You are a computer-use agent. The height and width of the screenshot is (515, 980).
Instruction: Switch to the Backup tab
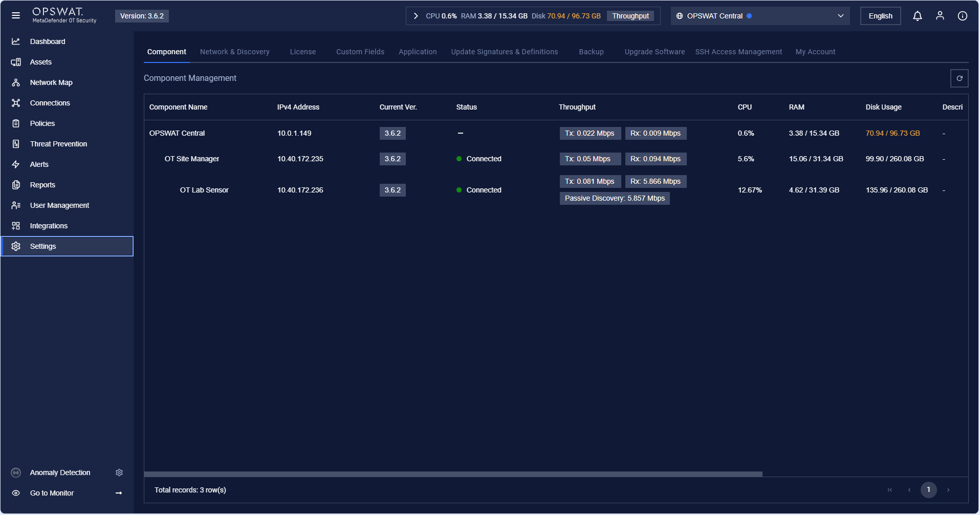591,52
